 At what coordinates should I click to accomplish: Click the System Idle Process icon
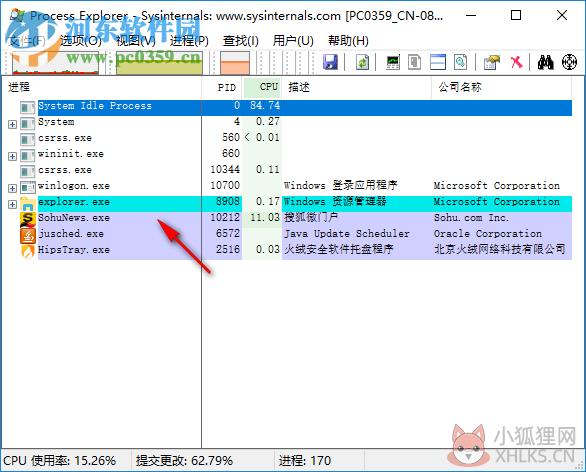(x=28, y=108)
